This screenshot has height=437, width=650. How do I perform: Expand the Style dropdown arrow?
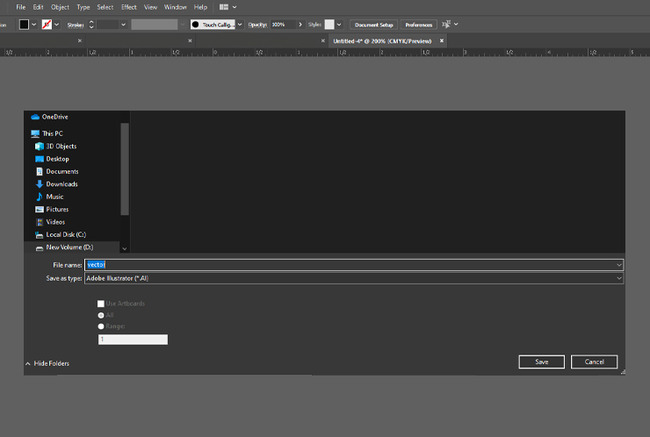coord(339,24)
